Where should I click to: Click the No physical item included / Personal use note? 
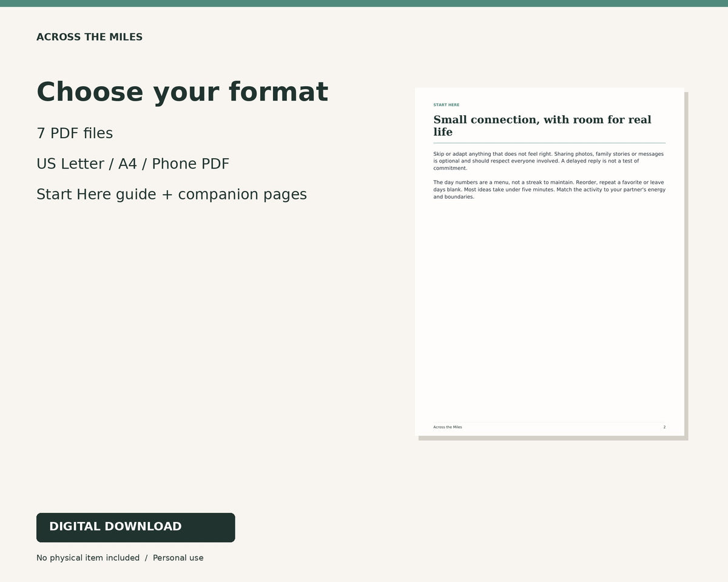click(120, 558)
